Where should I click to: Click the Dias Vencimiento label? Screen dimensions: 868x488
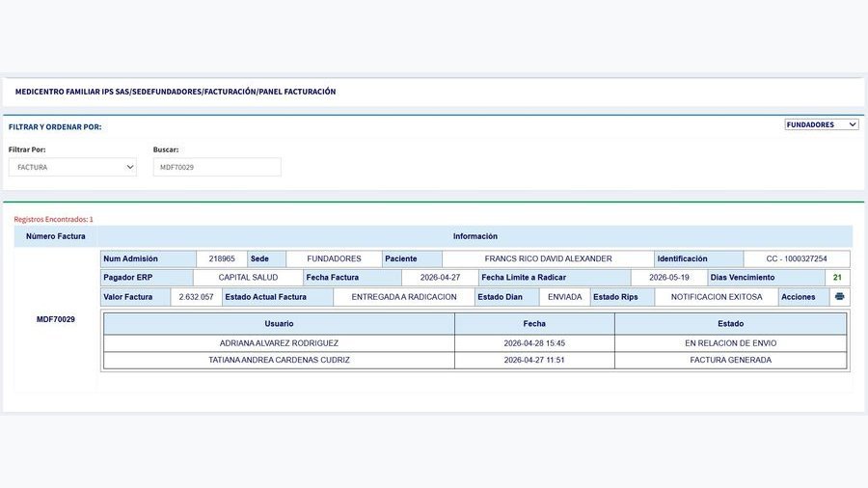click(x=743, y=277)
